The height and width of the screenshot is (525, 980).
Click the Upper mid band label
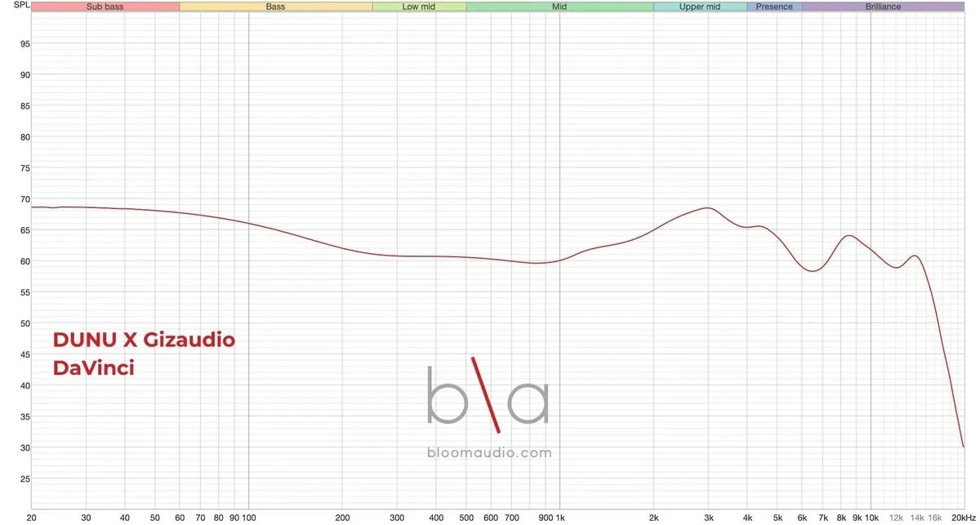tap(700, 7)
